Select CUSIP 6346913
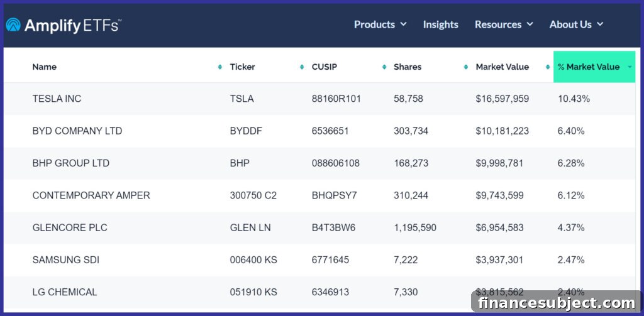Viewport: 644px width, 316px height. [x=330, y=292]
